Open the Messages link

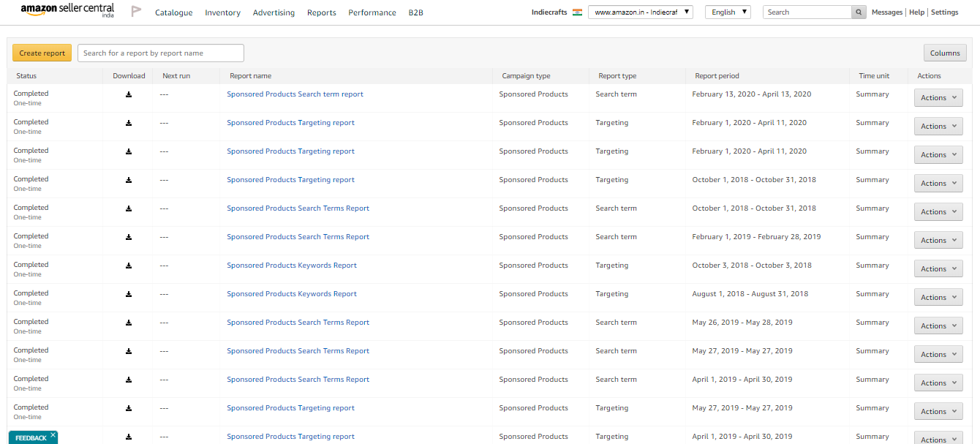(887, 12)
